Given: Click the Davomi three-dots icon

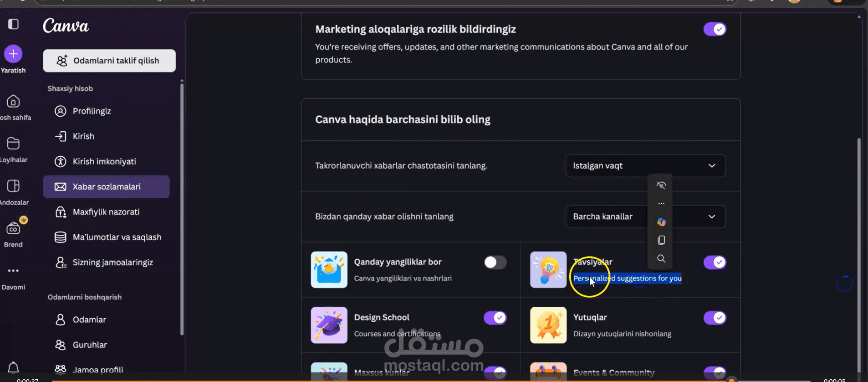Looking at the screenshot, I should coord(13,271).
